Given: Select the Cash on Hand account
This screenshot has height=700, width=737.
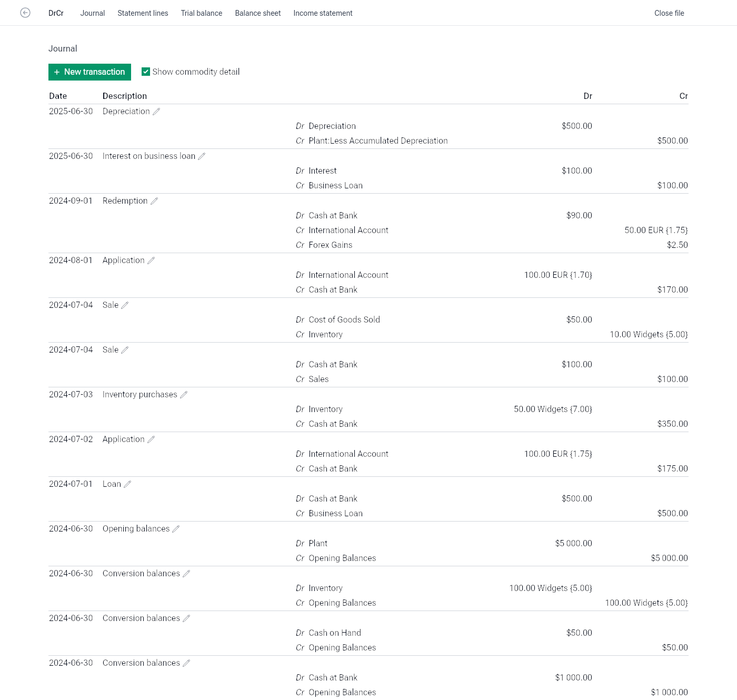Looking at the screenshot, I should tap(335, 633).
